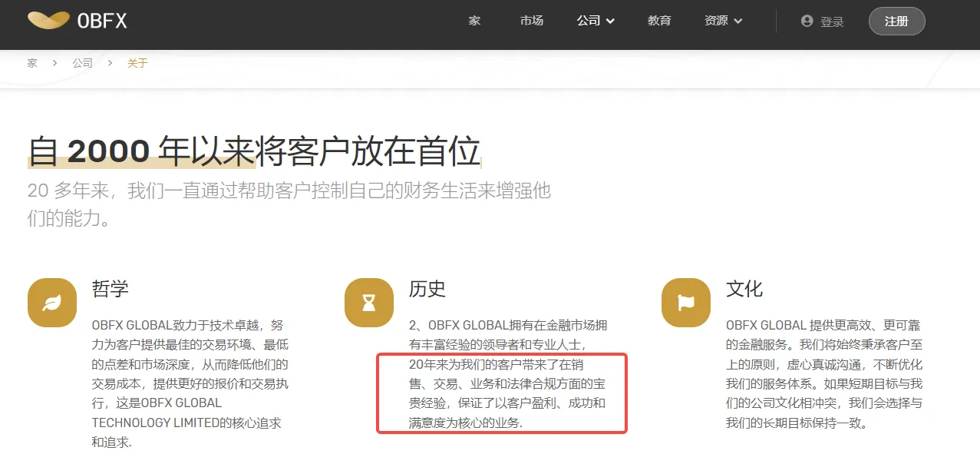Click the subtitle starting with 20 多年来

pos(289,204)
